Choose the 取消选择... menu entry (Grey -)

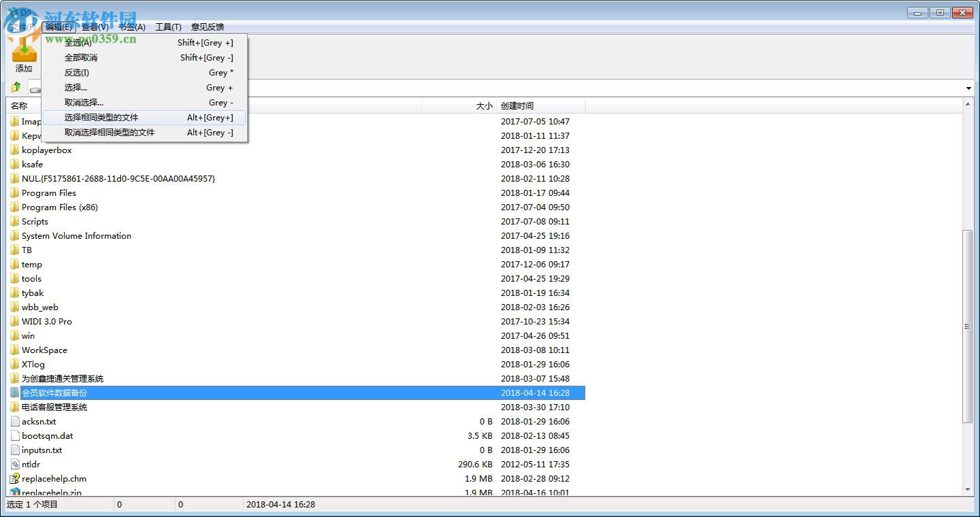144,102
